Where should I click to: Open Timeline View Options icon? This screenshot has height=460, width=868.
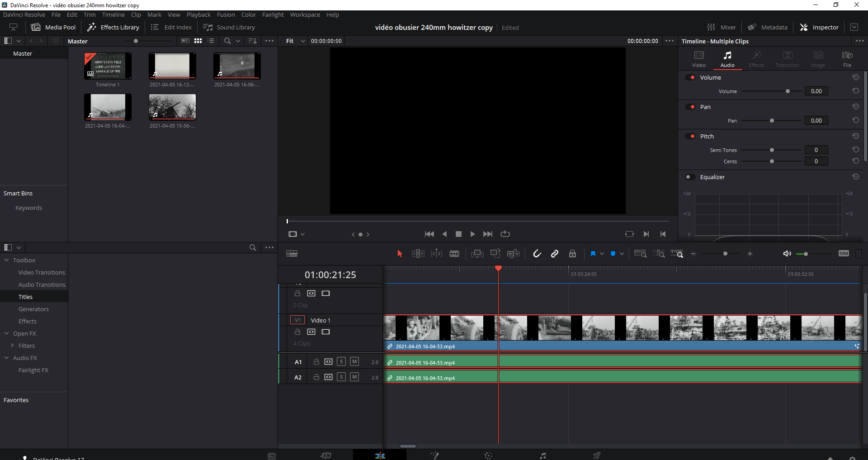tap(292, 254)
